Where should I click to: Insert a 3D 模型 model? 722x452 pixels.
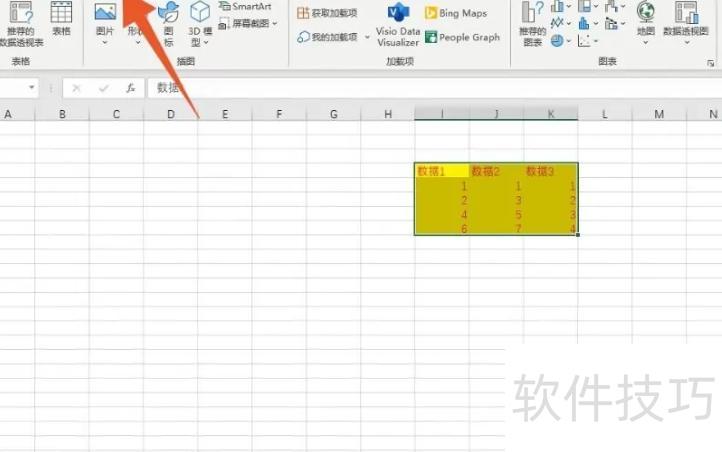(200, 24)
